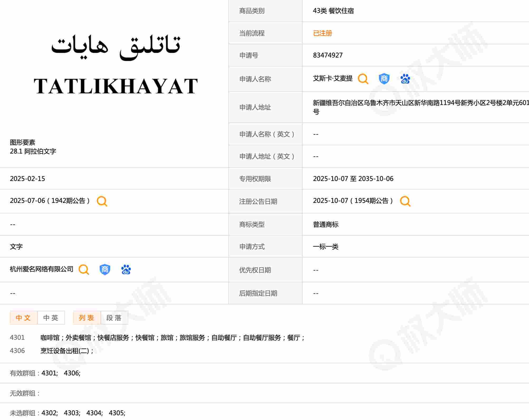Click search icon next to 1942期公告
The width and height of the screenshot is (529, 420).
click(102, 201)
